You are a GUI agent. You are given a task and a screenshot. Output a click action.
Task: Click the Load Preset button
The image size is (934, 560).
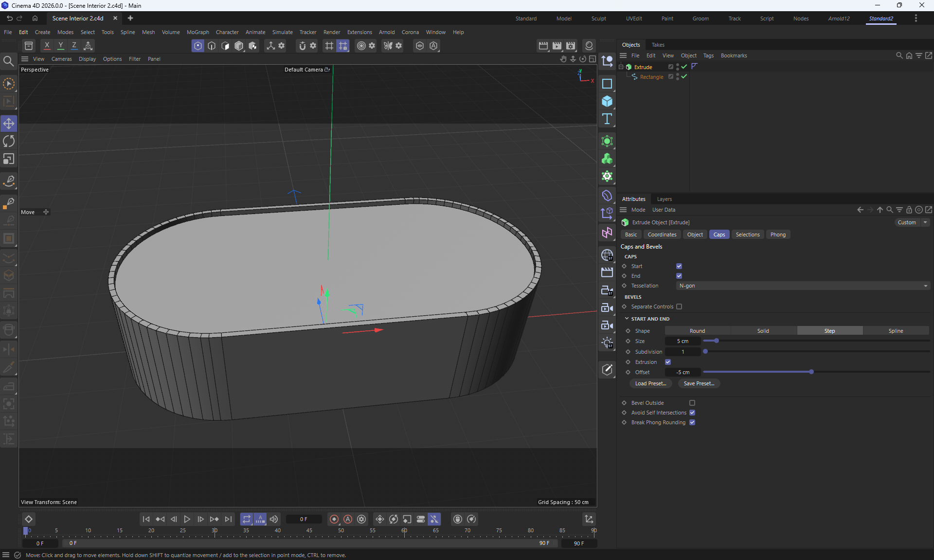coord(650,383)
